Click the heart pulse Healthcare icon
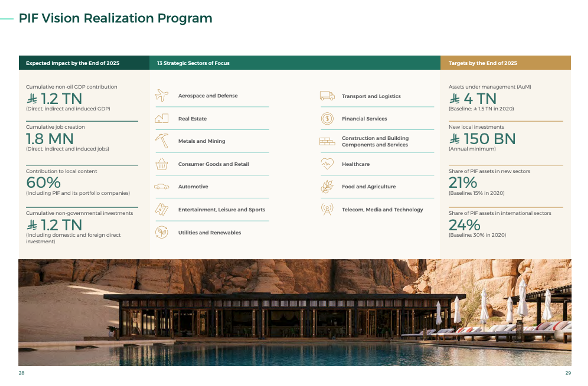 (x=327, y=164)
